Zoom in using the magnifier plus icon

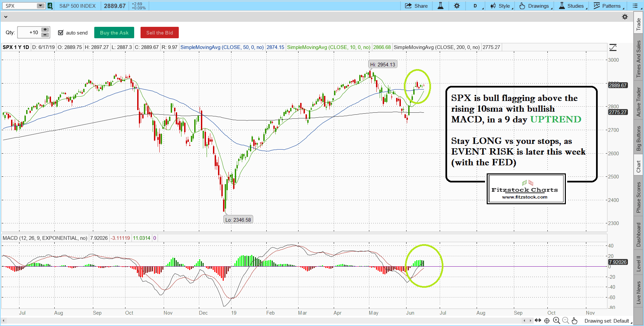click(x=556, y=321)
